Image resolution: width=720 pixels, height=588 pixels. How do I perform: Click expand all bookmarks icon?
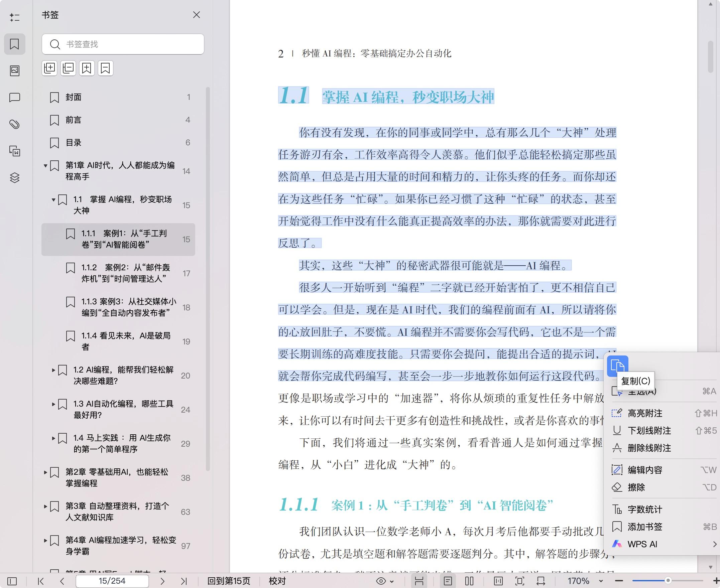49,68
